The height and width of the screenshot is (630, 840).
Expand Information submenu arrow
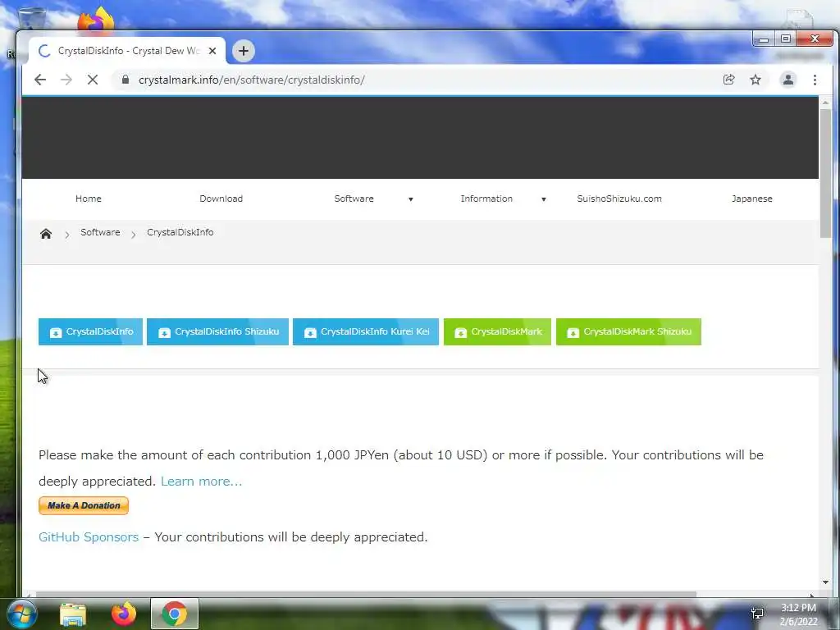tap(544, 199)
